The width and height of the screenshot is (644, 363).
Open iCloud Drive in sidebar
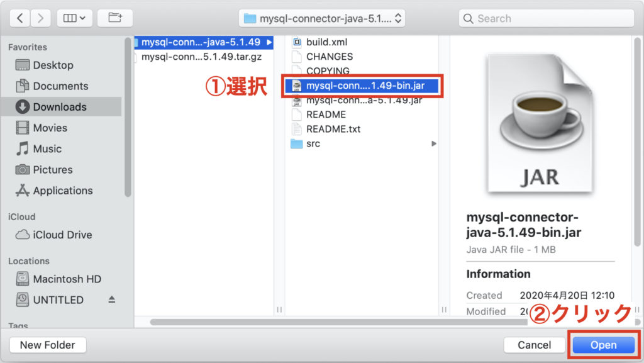pyautogui.click(x=62, y=235)
